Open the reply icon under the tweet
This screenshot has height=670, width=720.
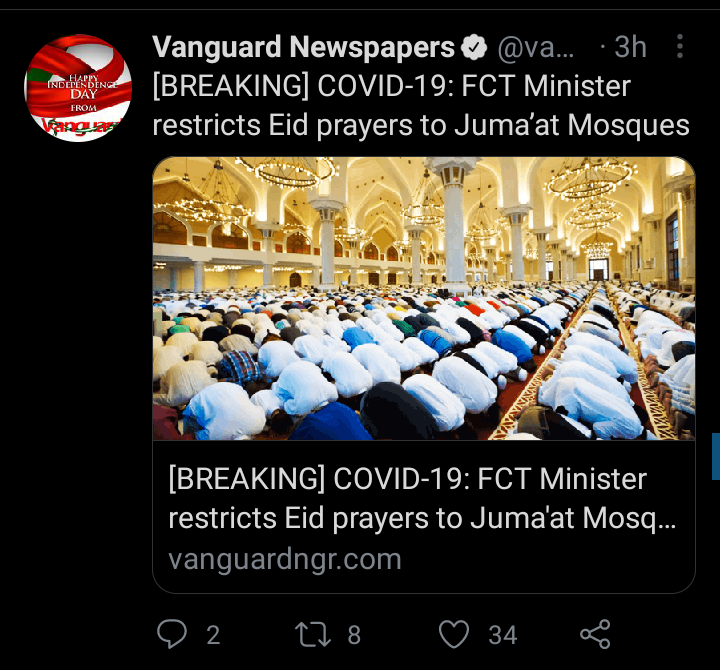(172, 634)
